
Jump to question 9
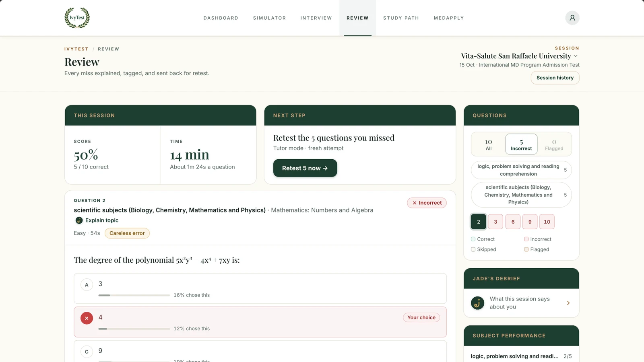(530, 222)
